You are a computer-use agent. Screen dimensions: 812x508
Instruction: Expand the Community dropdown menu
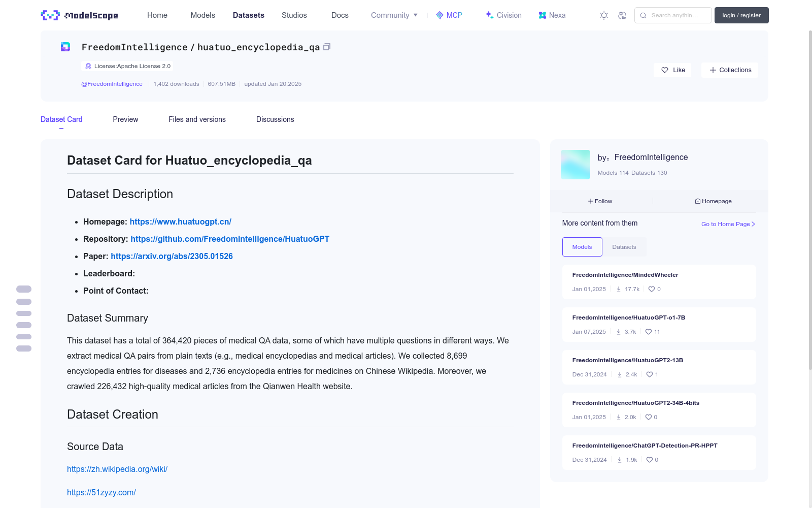coord(394,15)
